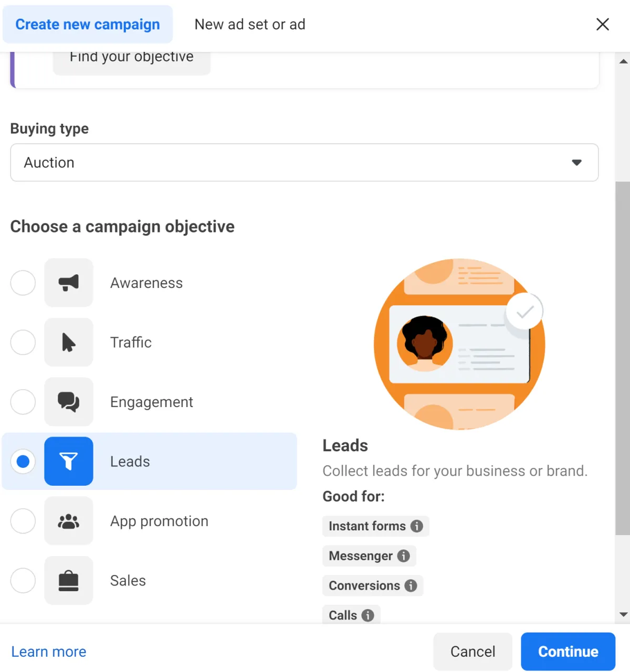Image resolution: width=630 pixels, height=672 pixels.
Task: Click the Find your objective button
Action: pyautogui.click(x=132, y=62)
